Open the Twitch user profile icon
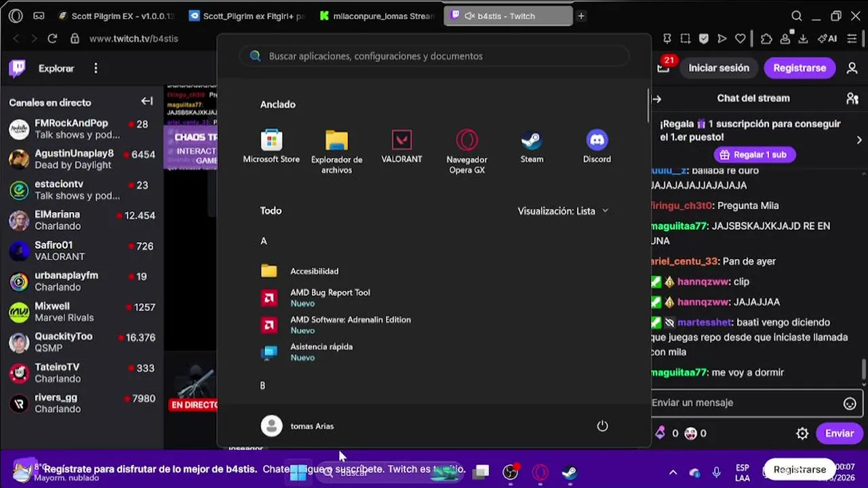This screenshot has width=868, height=488. [x=852, y=68]
